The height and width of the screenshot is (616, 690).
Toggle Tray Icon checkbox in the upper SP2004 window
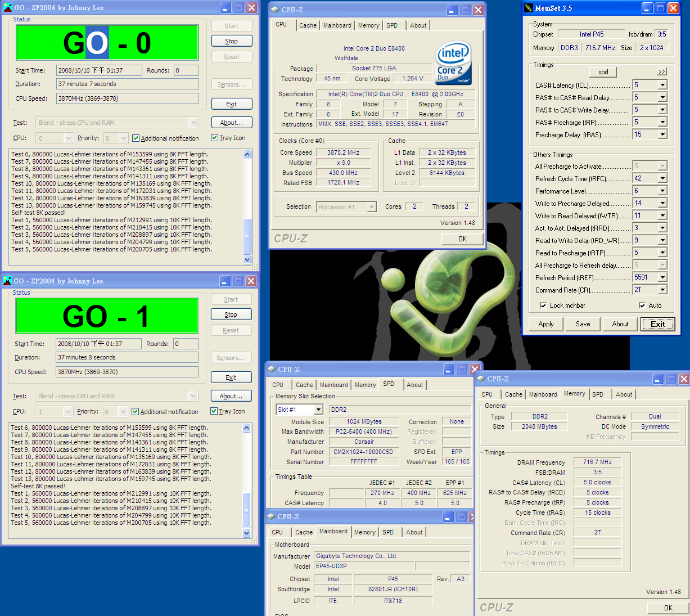click(214, 138)
